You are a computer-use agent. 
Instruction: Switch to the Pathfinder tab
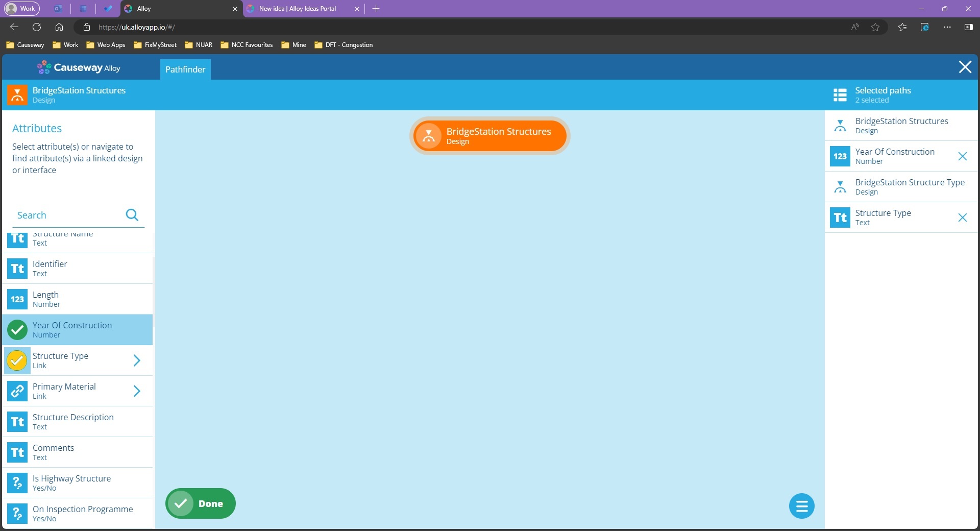click(x=185, y=69)
